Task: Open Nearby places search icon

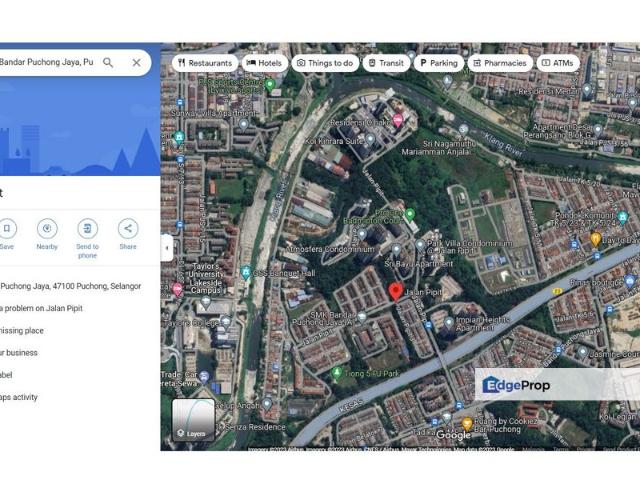Action: click(47, 229)
